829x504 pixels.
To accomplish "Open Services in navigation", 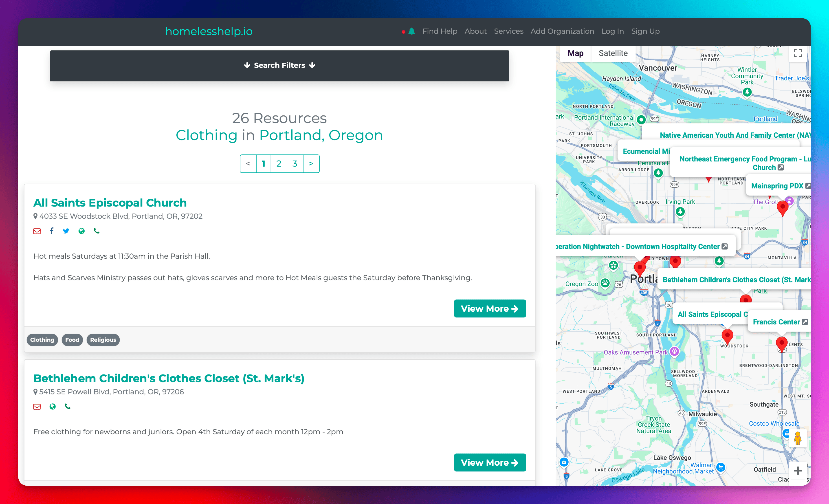I will (508, 31).
